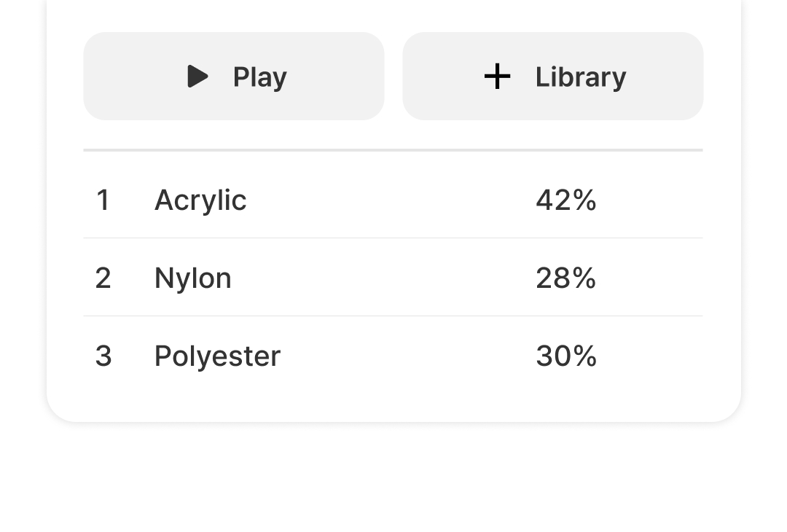
Task: Click the Play label text
Action: pos(259,77)
